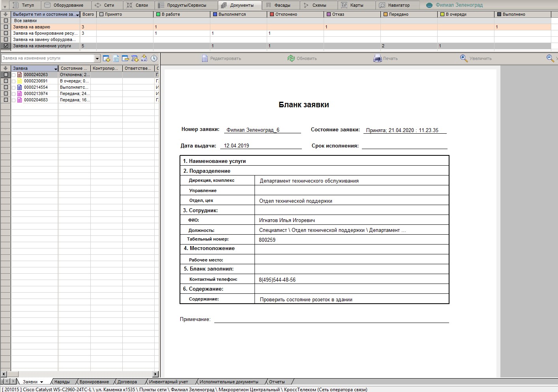558x392 pixels.
Task: Open dropdown arrow in Заявка column header
Action: pos(56,69)
